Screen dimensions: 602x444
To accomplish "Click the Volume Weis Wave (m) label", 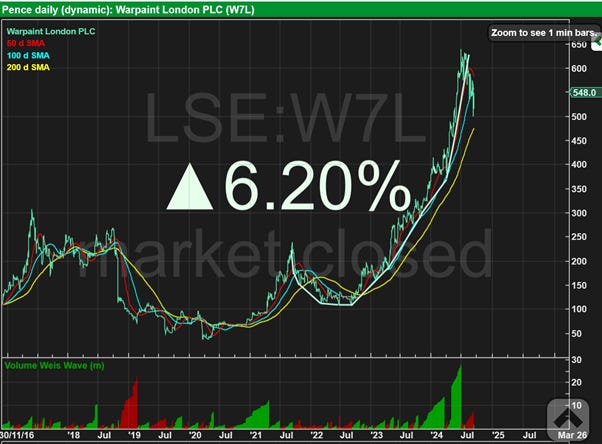I will pyautogui.click(x=54, y=365).
